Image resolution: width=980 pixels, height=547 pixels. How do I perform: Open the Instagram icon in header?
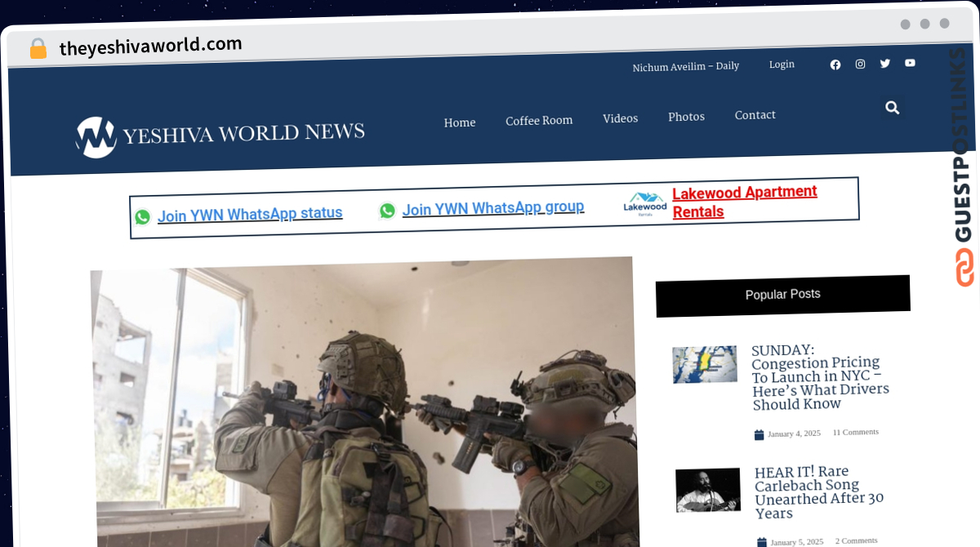(x=860, y=64)
